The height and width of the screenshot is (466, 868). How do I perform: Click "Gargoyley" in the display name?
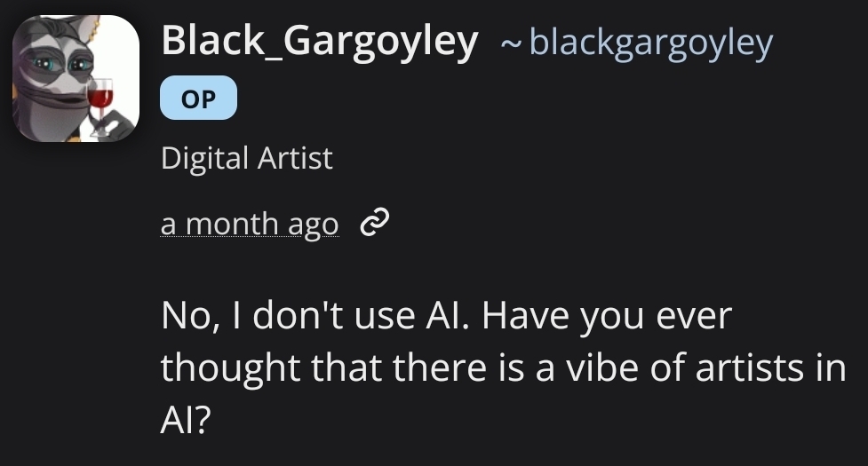393,41
